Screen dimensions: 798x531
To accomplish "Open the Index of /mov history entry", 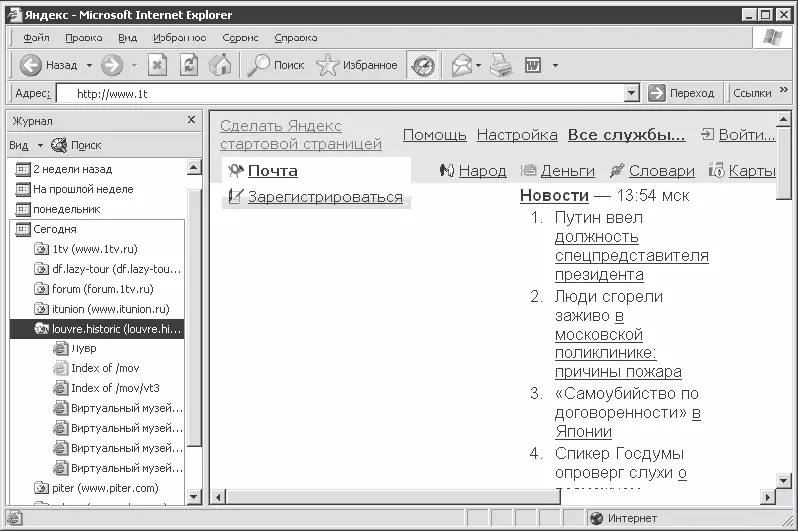I will point(96,369).
